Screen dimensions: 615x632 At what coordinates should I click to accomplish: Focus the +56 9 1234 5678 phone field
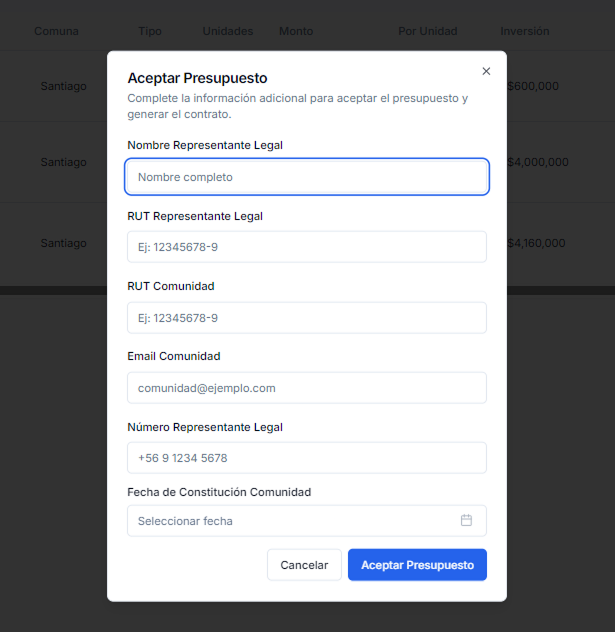pos(307,458)
